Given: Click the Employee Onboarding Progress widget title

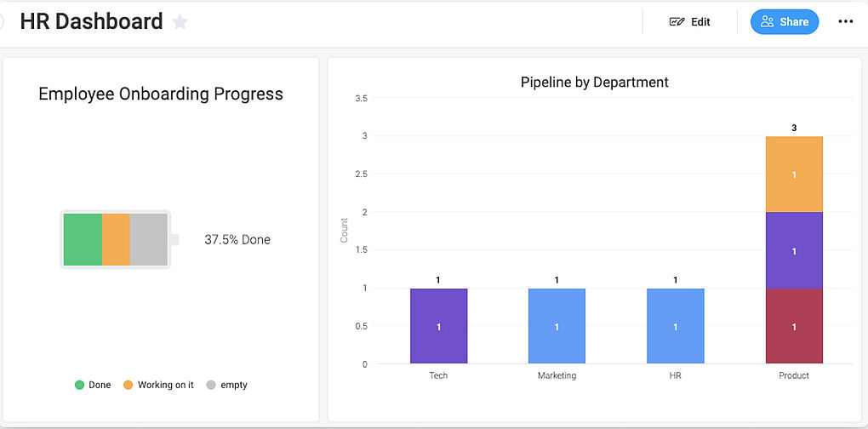Looking at the screenshot, I should 161,94.
